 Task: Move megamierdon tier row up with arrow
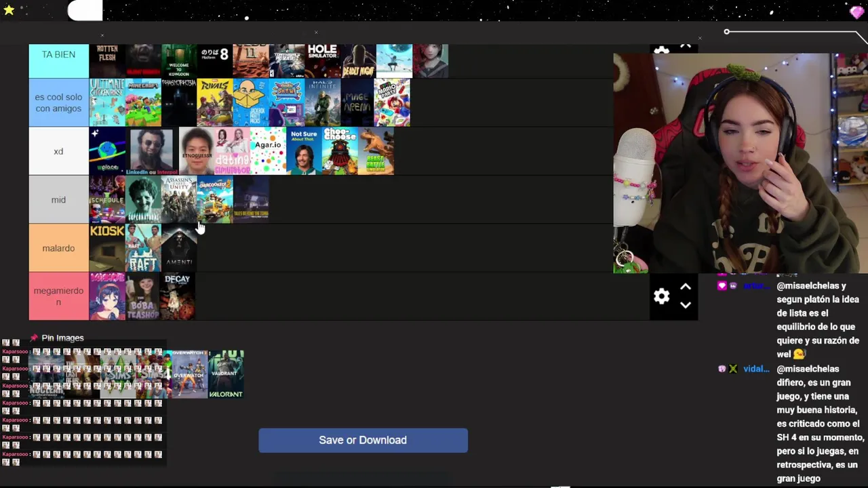point(686,287)
